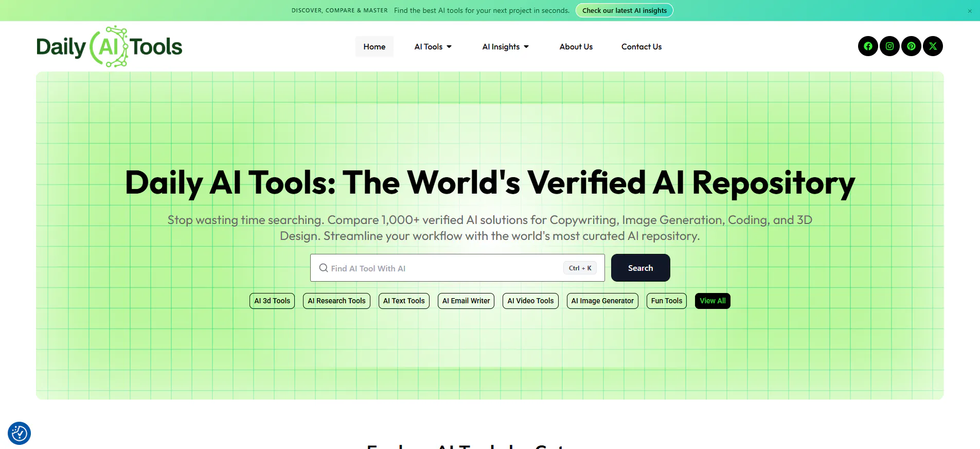This screenshot has width=980, height=449.
Task: Click the Daily AI Tools logo
Action: pos(109,46)
